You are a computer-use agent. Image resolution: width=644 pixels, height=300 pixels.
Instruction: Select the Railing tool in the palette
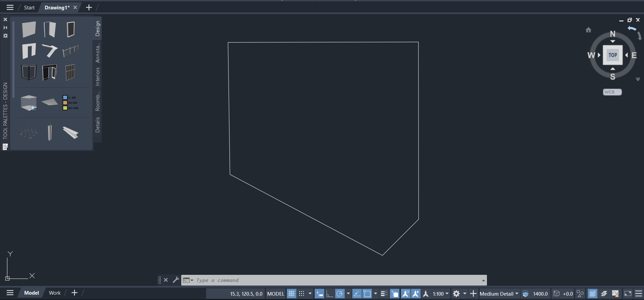(x=70, y=51)
